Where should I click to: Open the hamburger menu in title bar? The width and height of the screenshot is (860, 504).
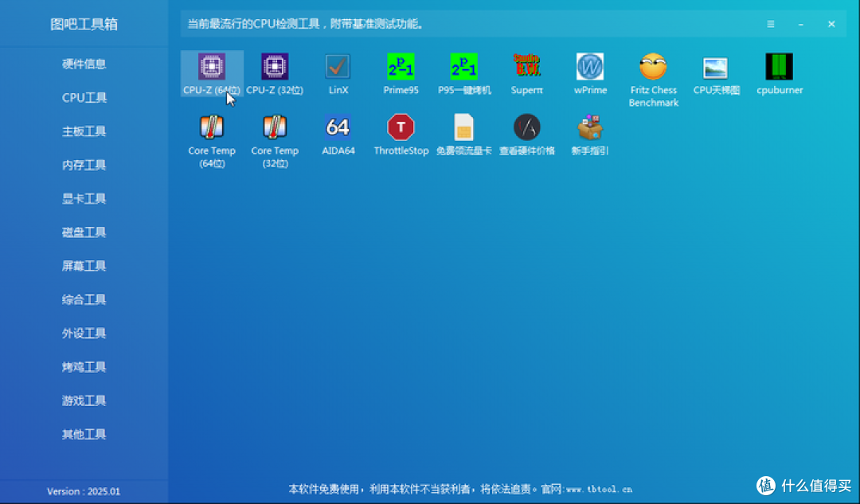pyautogui.click(x=771, y=24)
